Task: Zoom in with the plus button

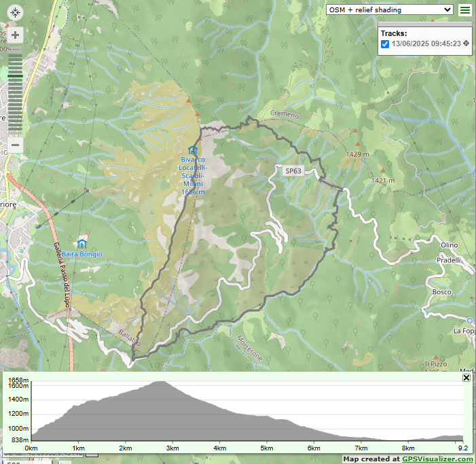Action: click(x=15, y=35)
